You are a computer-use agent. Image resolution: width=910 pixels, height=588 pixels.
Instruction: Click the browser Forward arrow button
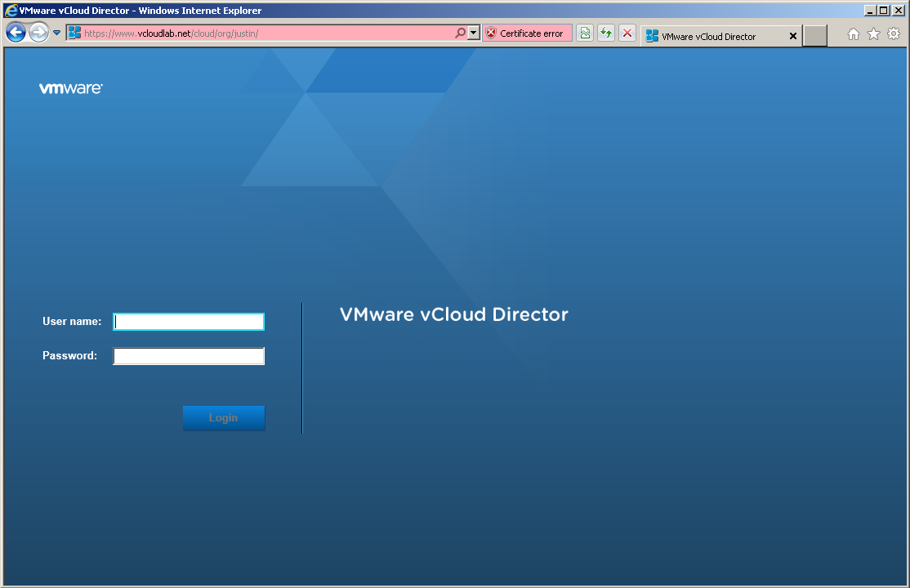(39, 33)
